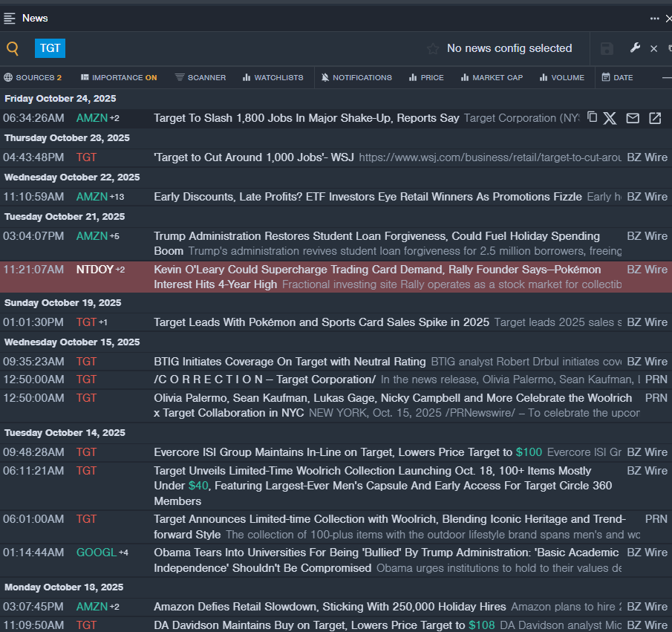
Task: Star the news config as favorite
Action: click(x=433, y=49)
